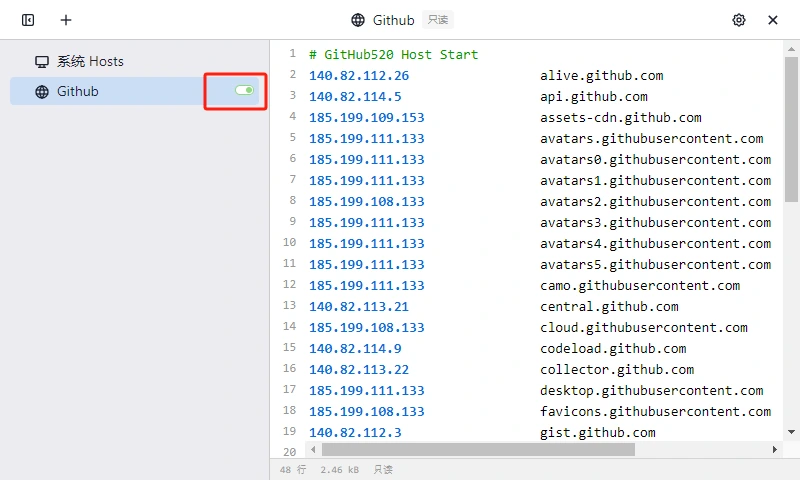Click the Github title in the header

pyautogui.click(x=393, y=20)
